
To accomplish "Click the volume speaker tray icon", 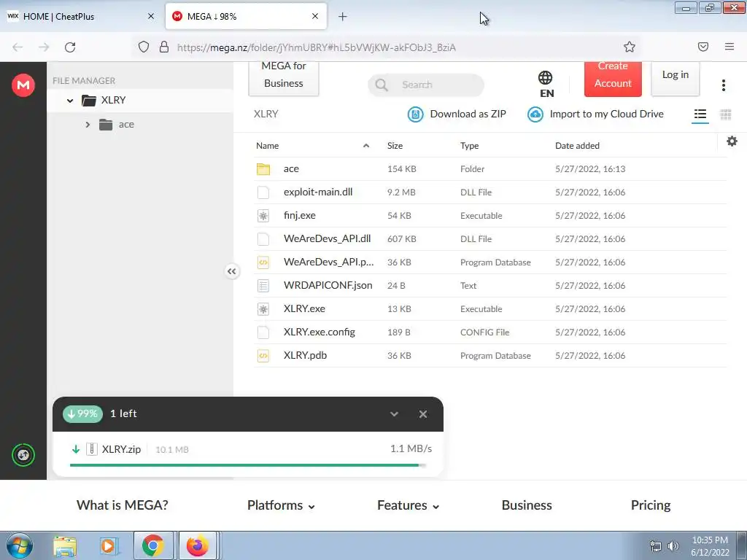I will (673, 546).
